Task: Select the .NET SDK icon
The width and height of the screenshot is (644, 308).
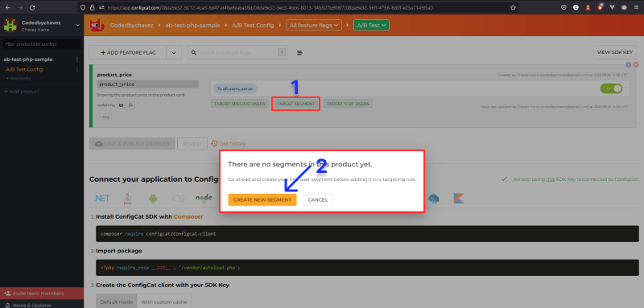Action: (101, 199)
